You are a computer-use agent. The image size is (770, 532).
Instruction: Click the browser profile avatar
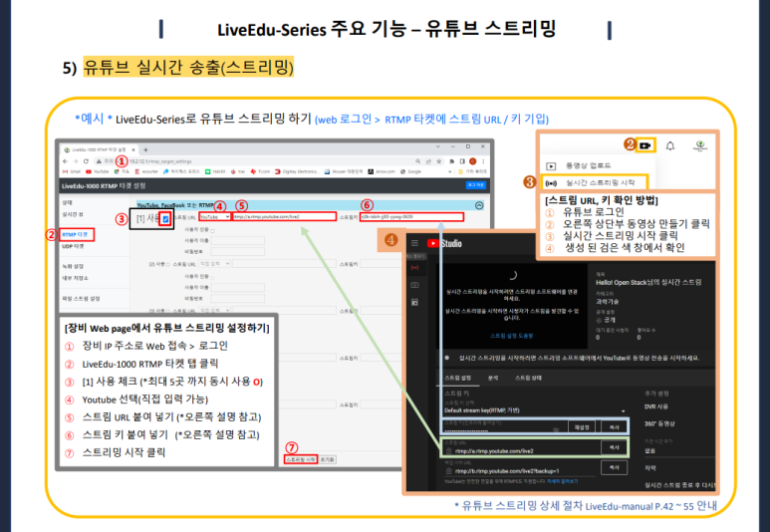[x=473, y=161]
